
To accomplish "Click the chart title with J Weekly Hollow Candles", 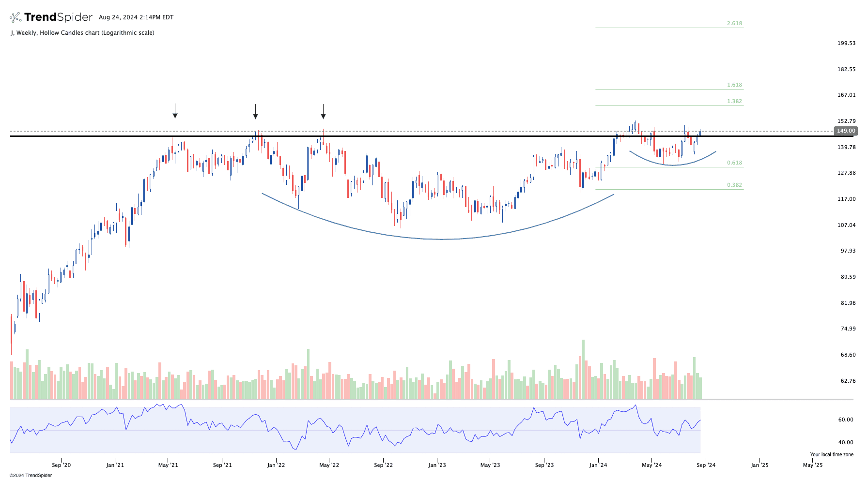I will pos(82,33).
